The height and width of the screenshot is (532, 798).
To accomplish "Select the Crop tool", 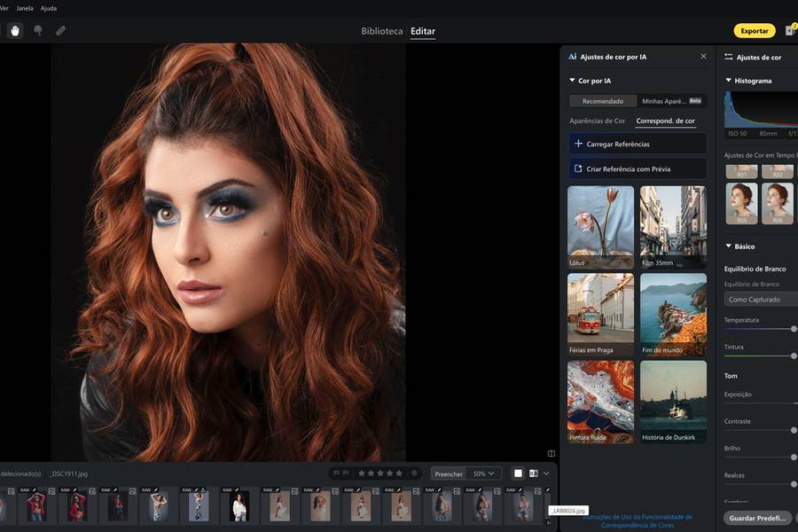I will [37, 30].
